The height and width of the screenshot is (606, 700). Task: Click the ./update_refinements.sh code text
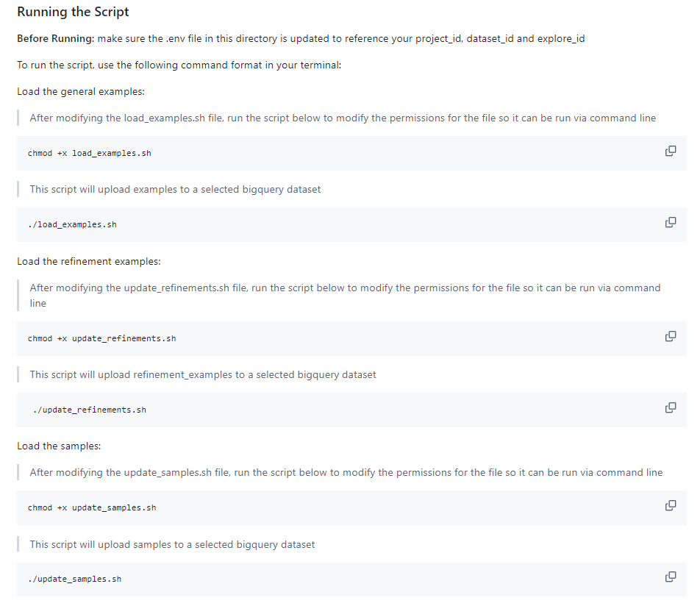[89, 410]
